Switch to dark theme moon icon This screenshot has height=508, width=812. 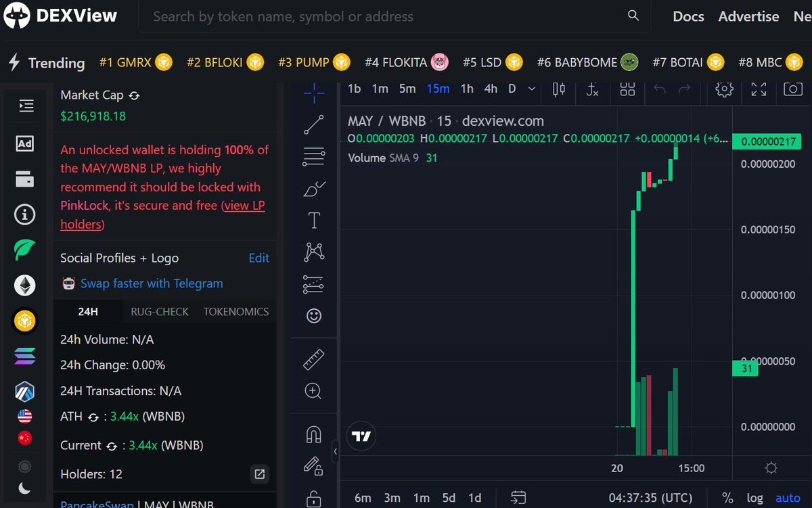tap(25, 488)
